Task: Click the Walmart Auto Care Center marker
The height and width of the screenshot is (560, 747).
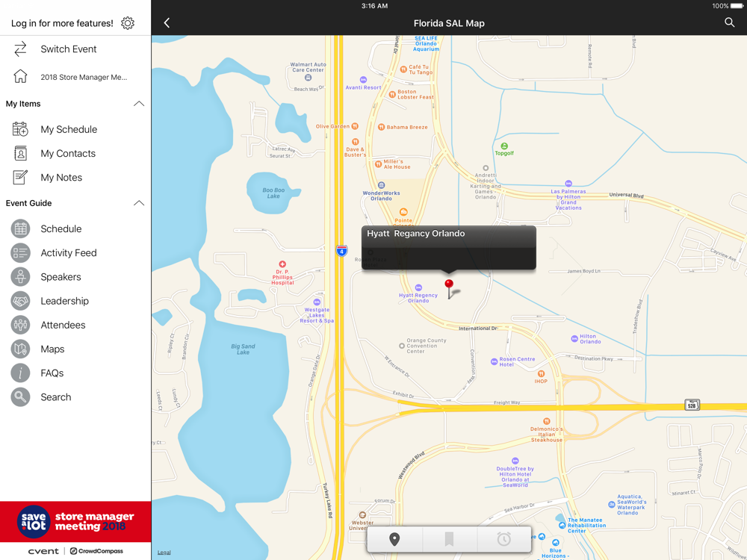Action: pyautogui.click(x=308, y=78)
